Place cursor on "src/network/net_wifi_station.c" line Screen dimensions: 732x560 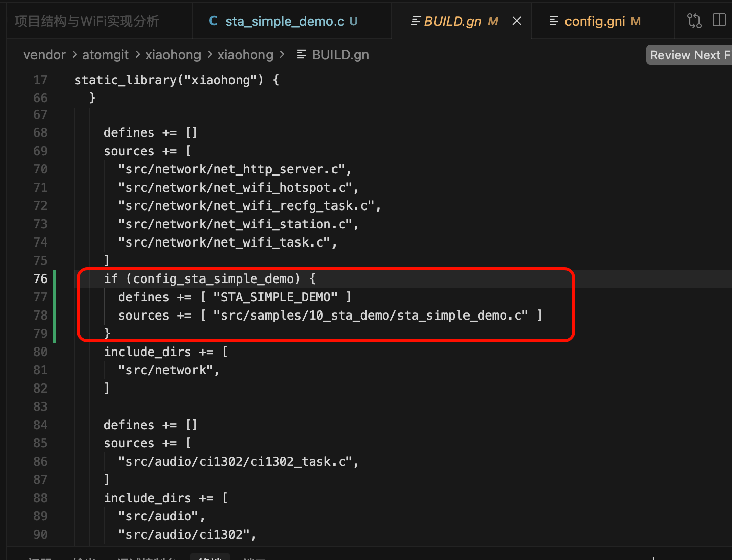point(238,224)
